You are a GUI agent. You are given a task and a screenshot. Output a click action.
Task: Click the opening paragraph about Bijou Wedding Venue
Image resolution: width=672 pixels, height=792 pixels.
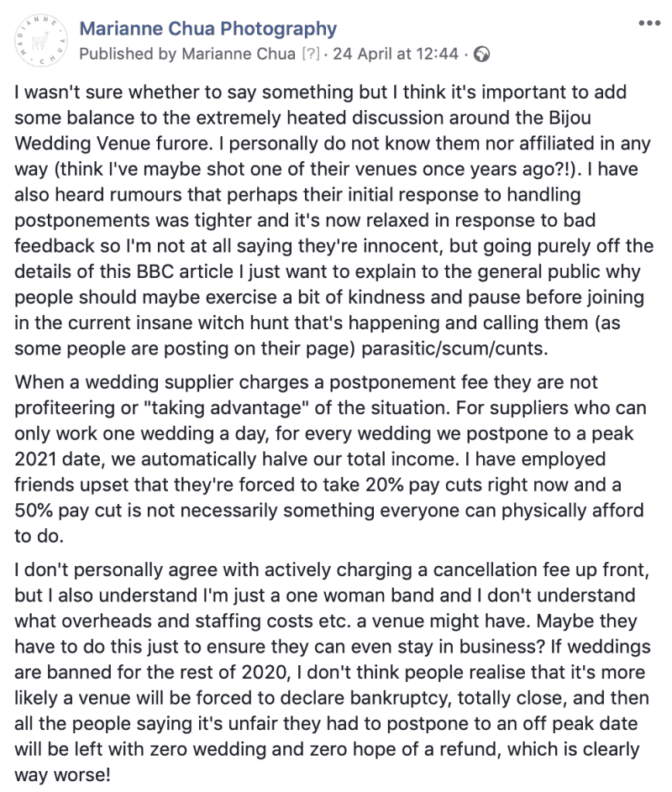[333, 220]
